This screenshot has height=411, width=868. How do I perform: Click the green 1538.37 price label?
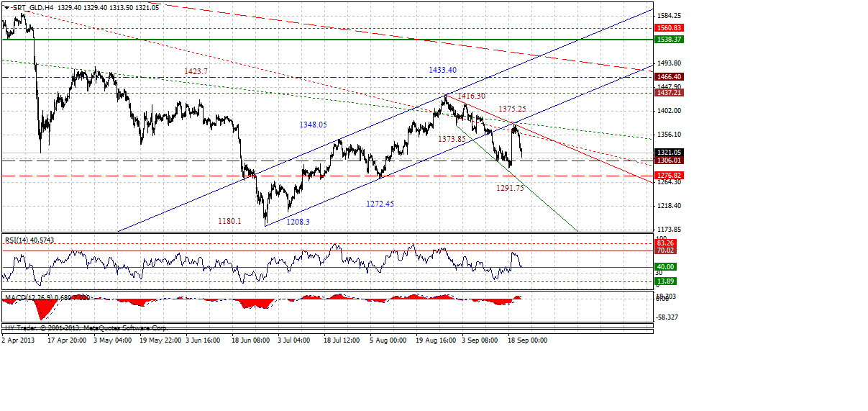pos(669,40)
